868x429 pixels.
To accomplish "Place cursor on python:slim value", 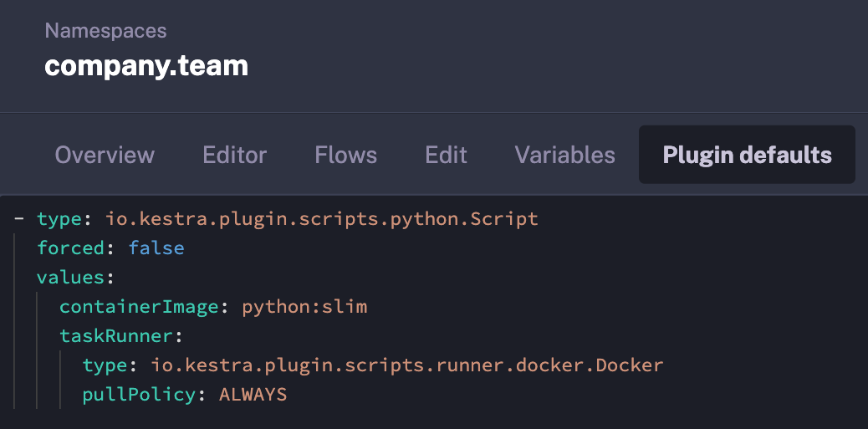I will tap(304, 307).
